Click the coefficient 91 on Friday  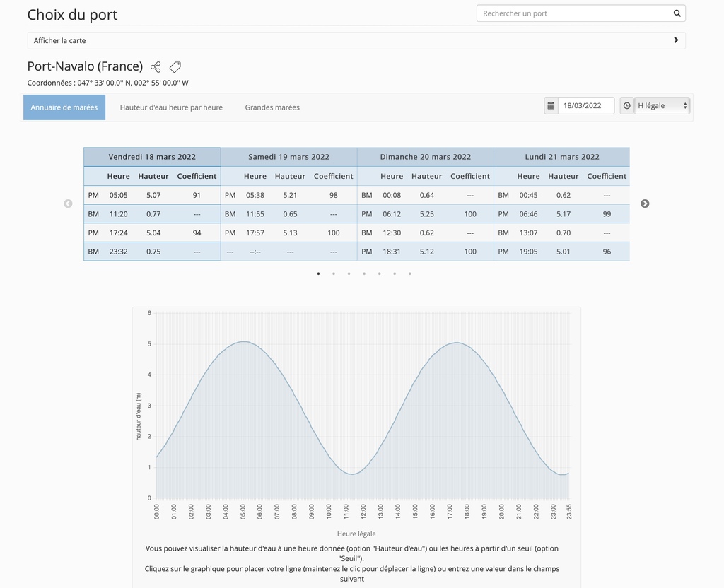click(197, 195)
